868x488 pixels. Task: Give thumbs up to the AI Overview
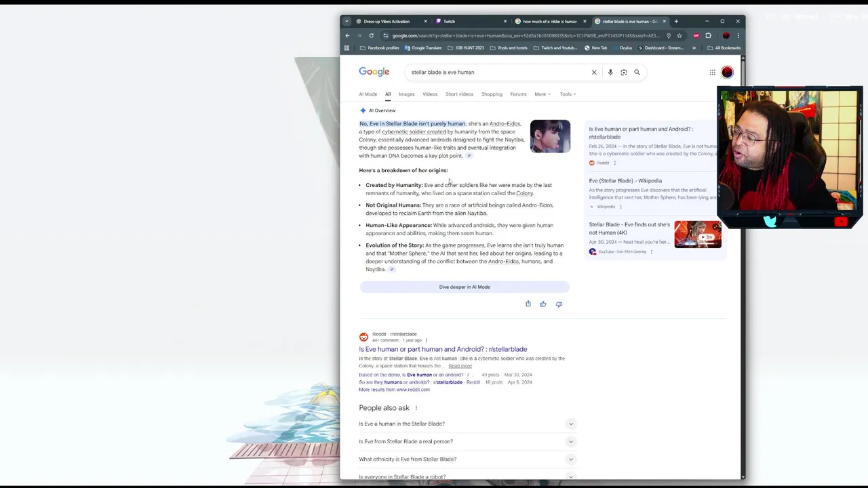coord(543,304)
